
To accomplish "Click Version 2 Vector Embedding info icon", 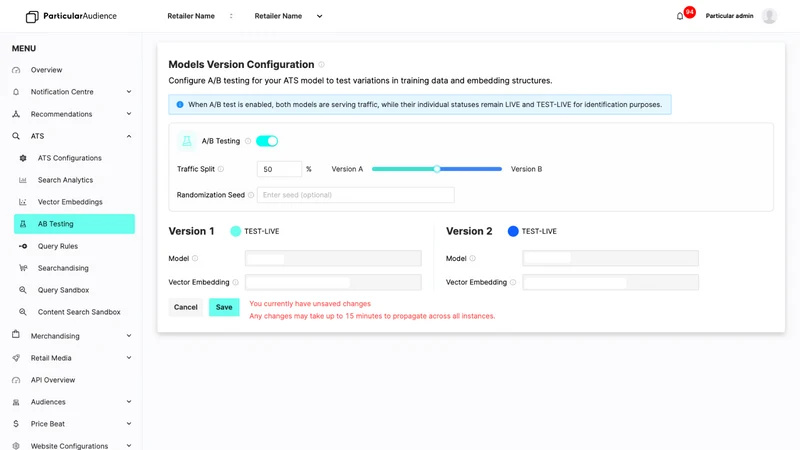I will tap(513, 282).
